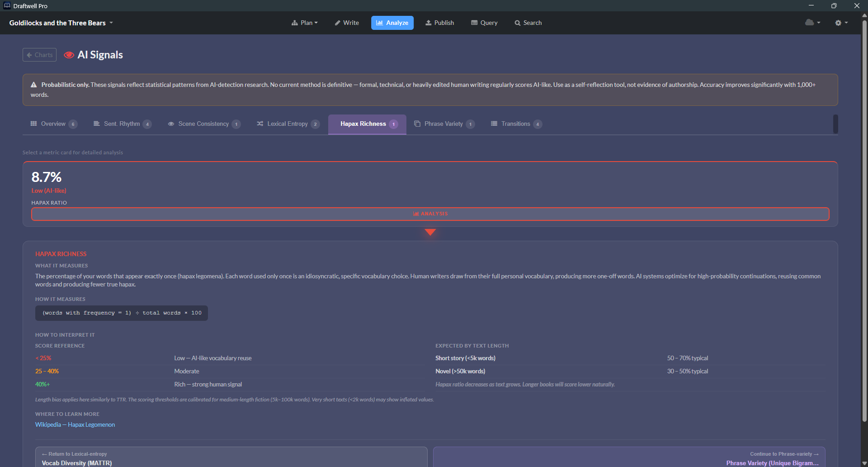Open the Lexical Entropy tab
The height and width of the screenshot is (467, 868).
click(288, 124)
